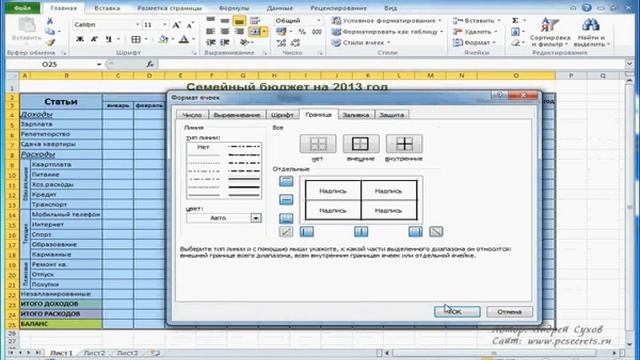640x360 pixels.
Task: Toggle the right border button in dialog
Action: (415, 232)
